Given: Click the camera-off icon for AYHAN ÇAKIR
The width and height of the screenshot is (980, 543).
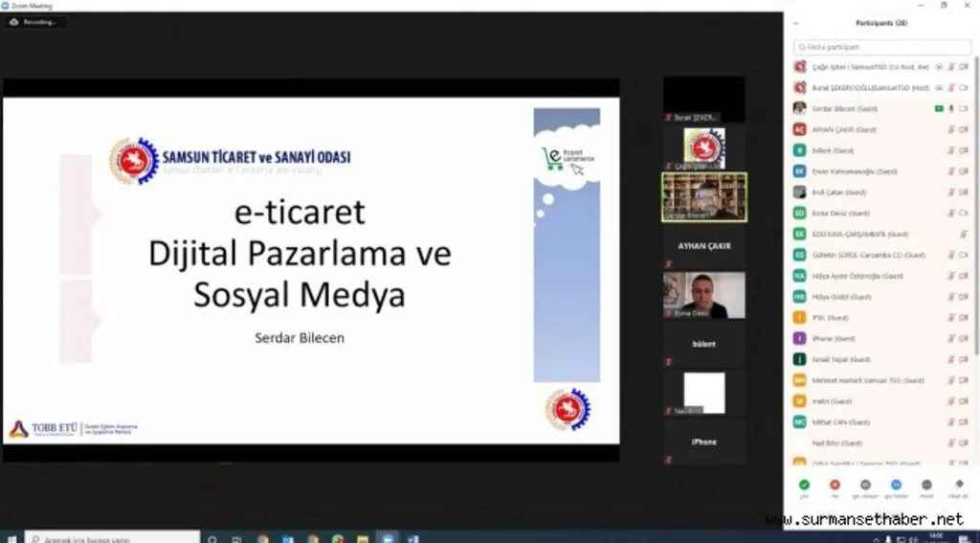Looking at the screenshot, I should click(x=963, y=129).
